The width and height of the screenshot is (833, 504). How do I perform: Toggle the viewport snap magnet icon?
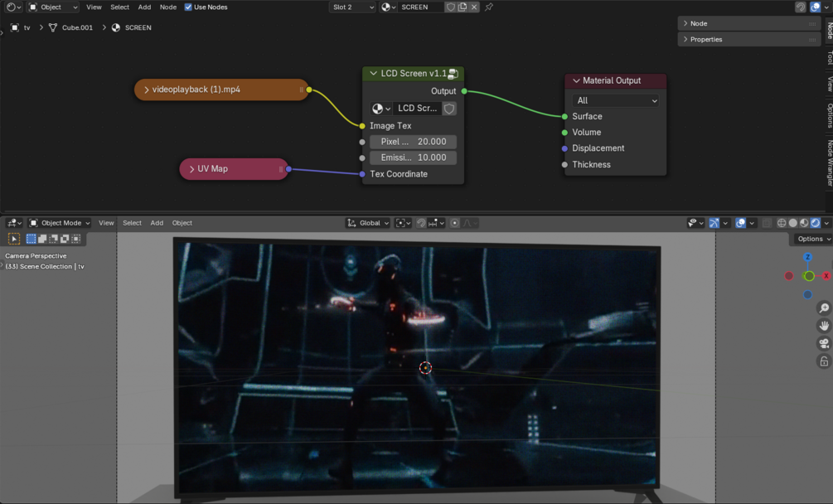pos(421,223)
